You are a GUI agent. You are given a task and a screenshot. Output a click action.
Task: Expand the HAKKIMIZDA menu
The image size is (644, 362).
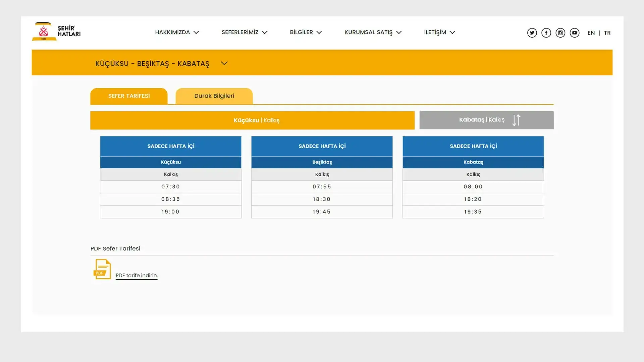tap(177, 32)
